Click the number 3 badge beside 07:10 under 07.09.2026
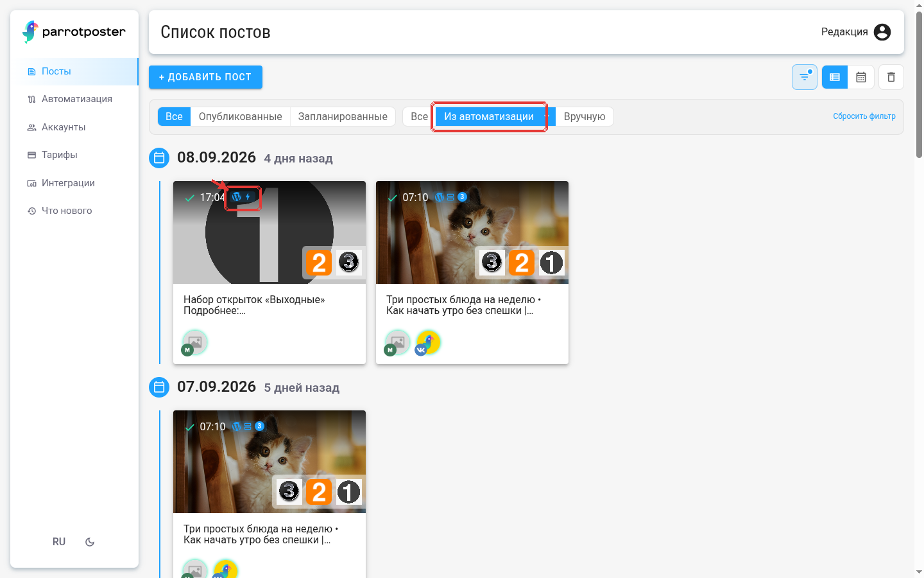 pyautogui.click(x=259, y=426)
